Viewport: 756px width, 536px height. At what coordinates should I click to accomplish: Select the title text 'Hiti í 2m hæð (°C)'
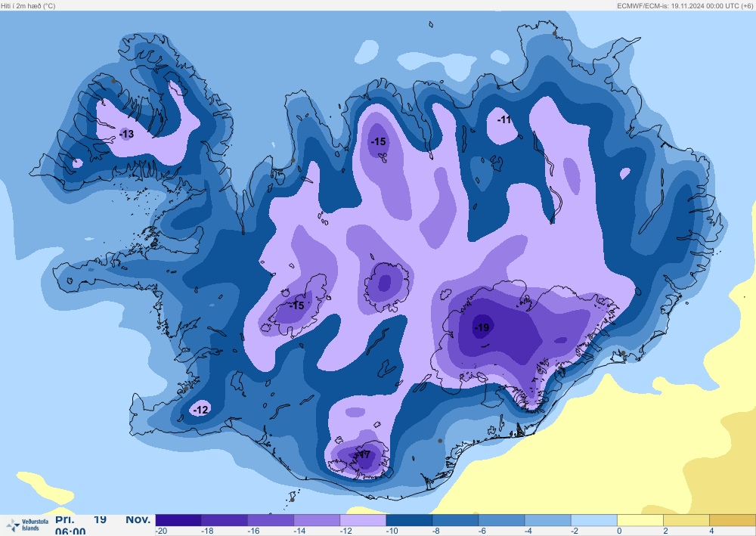point(28,6)
